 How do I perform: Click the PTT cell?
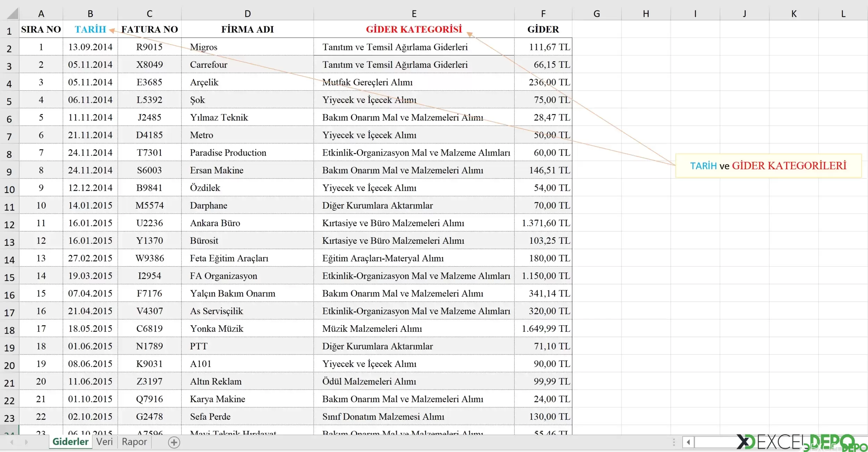248,346
